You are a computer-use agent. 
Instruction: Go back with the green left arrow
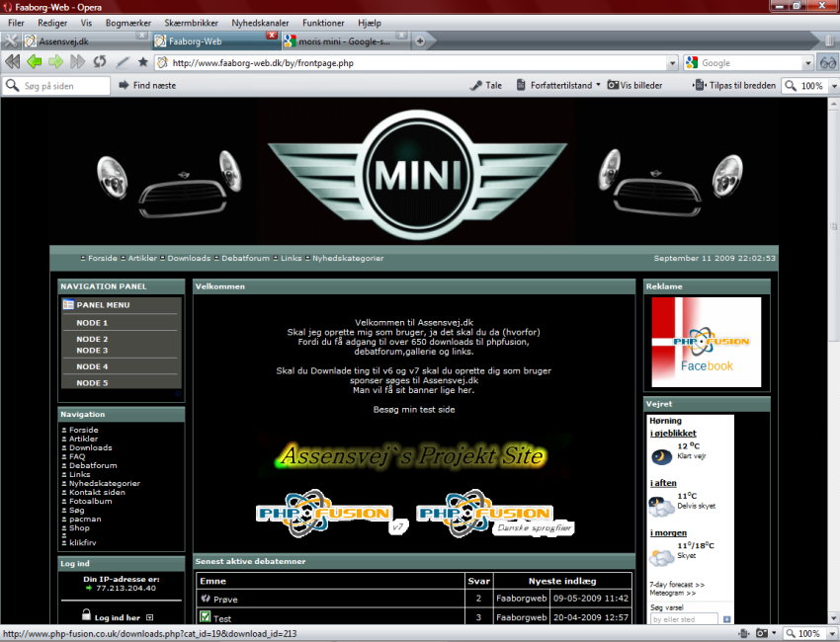pos(35,62)
